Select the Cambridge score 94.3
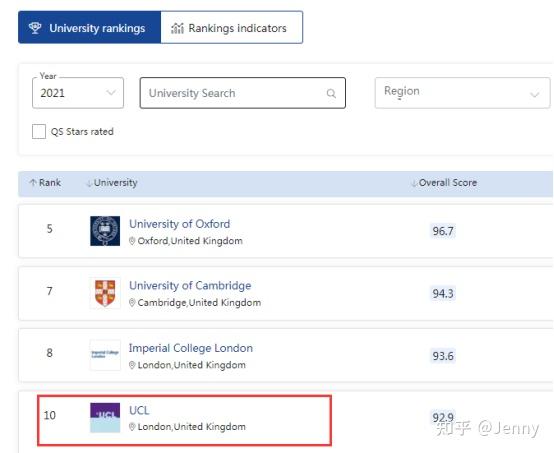This screenshot has width=554, height=453. coord(443,293)
